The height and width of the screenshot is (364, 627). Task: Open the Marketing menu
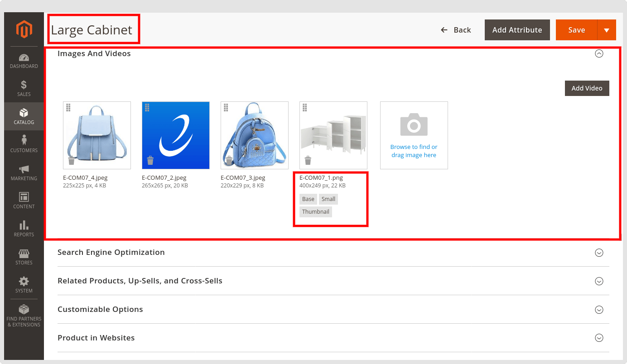(x=24, y=172)
